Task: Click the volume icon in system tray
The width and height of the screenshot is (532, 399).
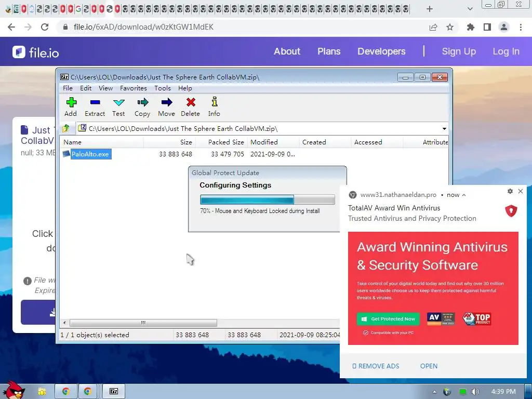Action: click(x=475, y=392)
